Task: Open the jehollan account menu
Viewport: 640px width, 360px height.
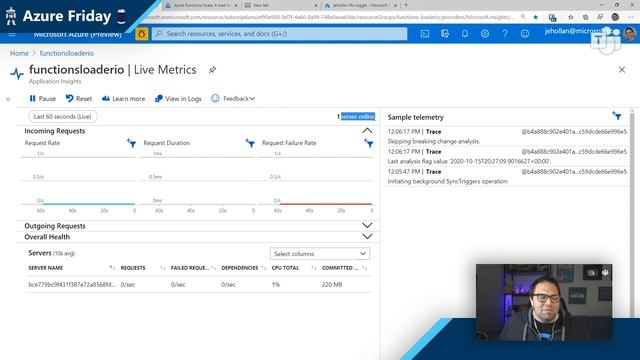Action: click(x=590, y=32)
